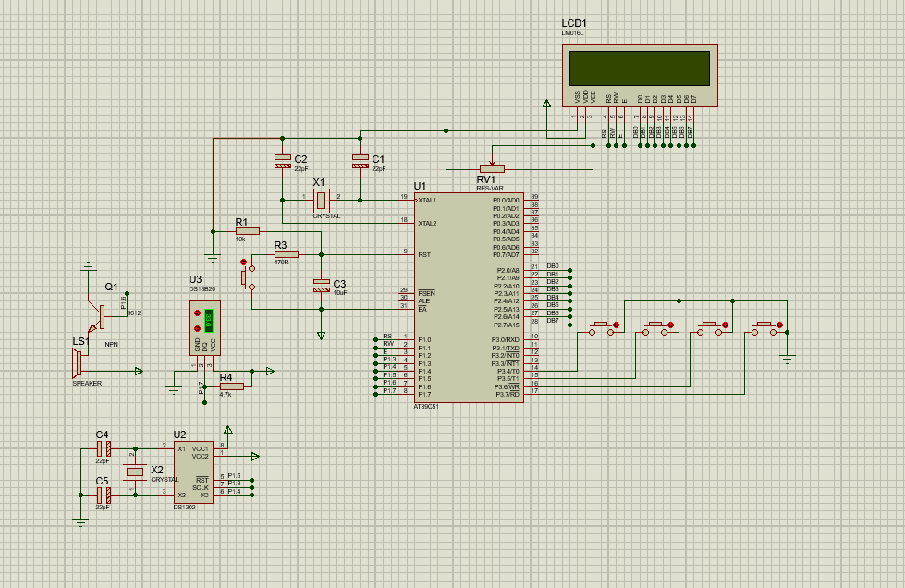The width and height of the screenshot is (905, 588).
Task: Click the 10k value under R1
Action: [x=240, y=239]
